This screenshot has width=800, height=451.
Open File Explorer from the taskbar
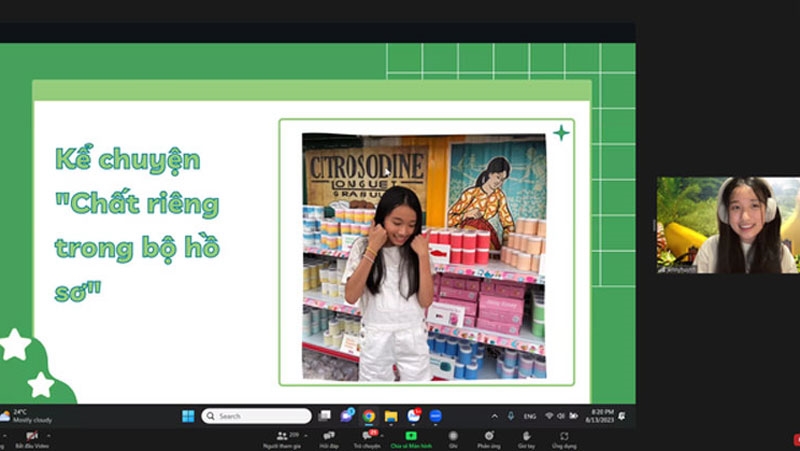click(391, 416)
